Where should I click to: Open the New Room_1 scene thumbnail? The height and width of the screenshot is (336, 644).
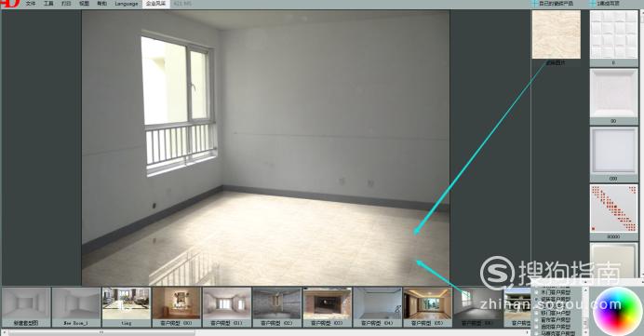tap(76, 307)
